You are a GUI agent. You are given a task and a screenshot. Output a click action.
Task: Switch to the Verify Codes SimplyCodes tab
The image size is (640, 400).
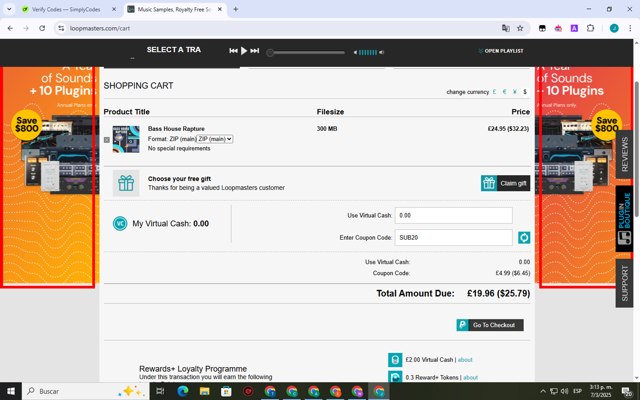click(66, 9)
